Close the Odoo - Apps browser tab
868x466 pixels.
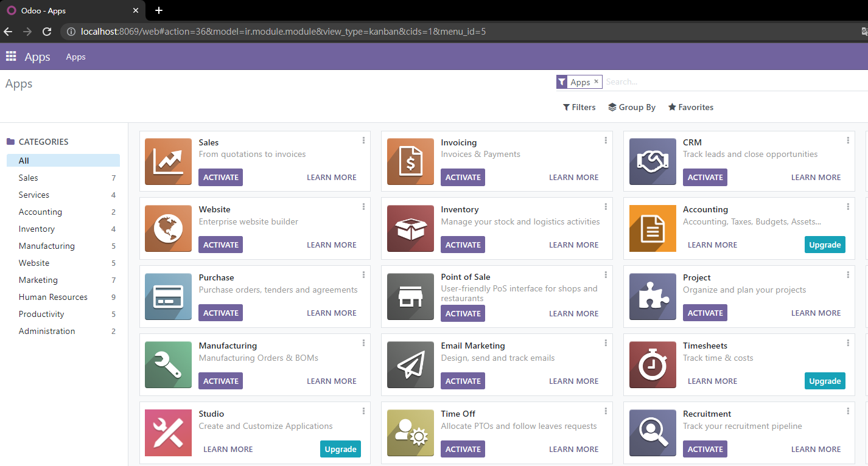[x=135, y=10]
